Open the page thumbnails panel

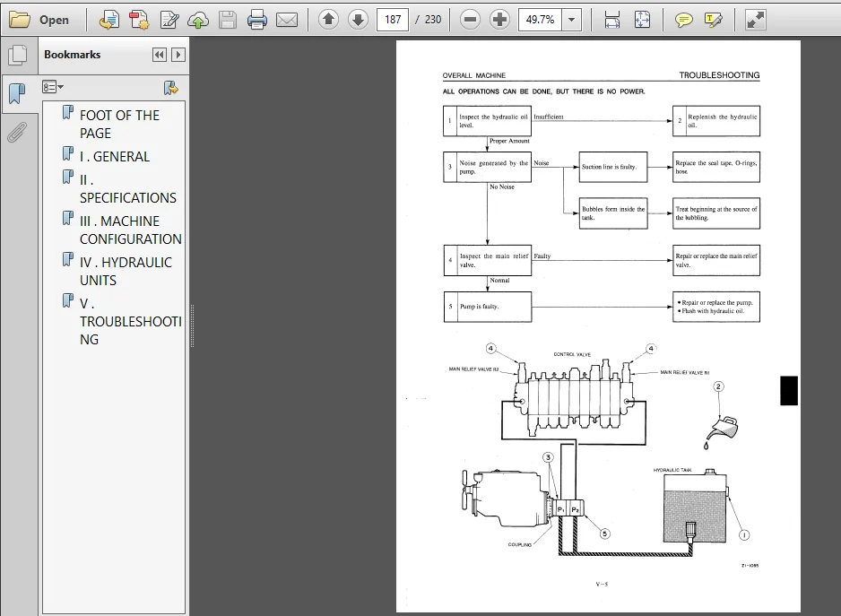coord(18,55)
